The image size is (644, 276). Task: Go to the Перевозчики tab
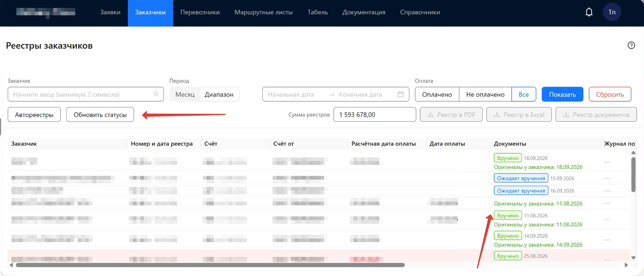coord(200,12)
